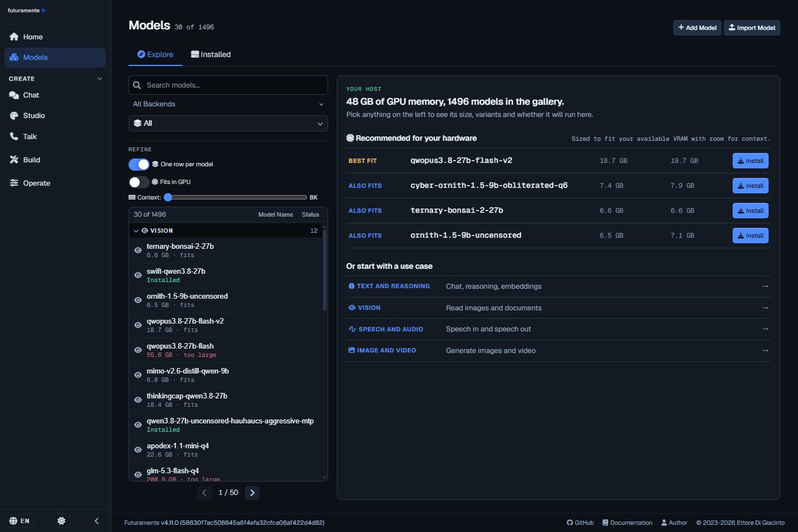Click the Add Model button
The width and height of the screenshot is (798, 532).
tap(697, 28)
